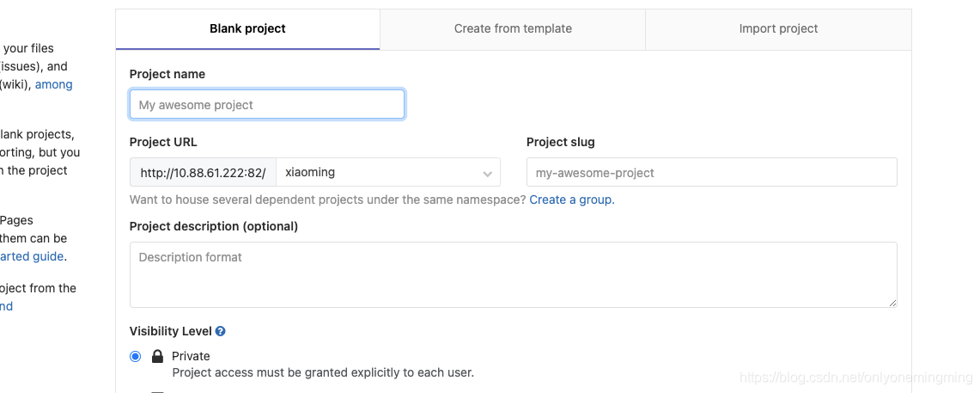This screenshot has height=393, width=980.
Task: Follow the Create a group link
Action: tap(571, 200)
